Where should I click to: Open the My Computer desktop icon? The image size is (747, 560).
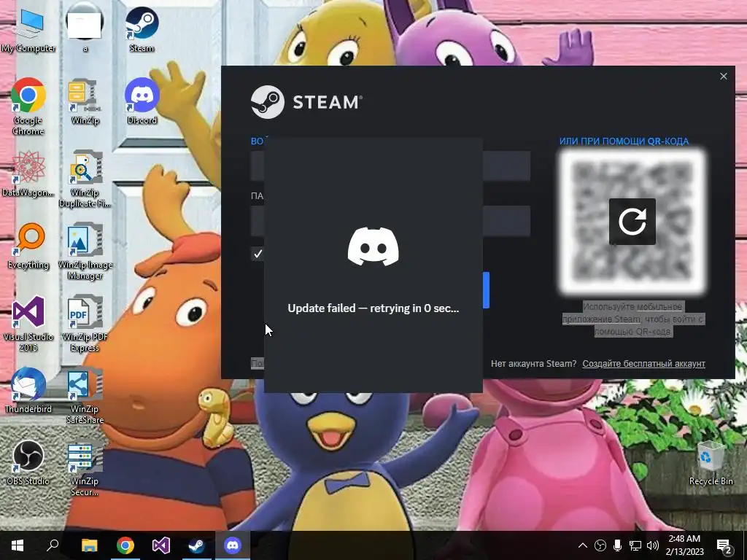pos(28,28)
